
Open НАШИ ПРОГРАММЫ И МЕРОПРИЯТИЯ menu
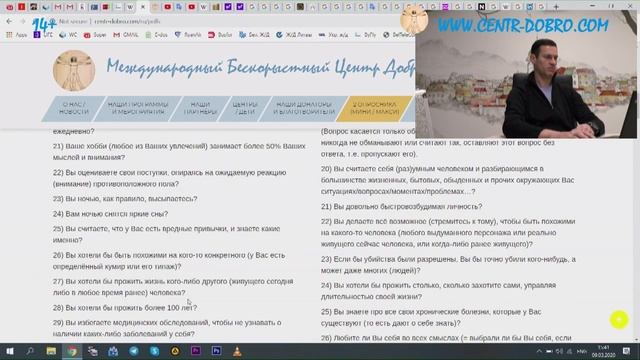point(138,108)
